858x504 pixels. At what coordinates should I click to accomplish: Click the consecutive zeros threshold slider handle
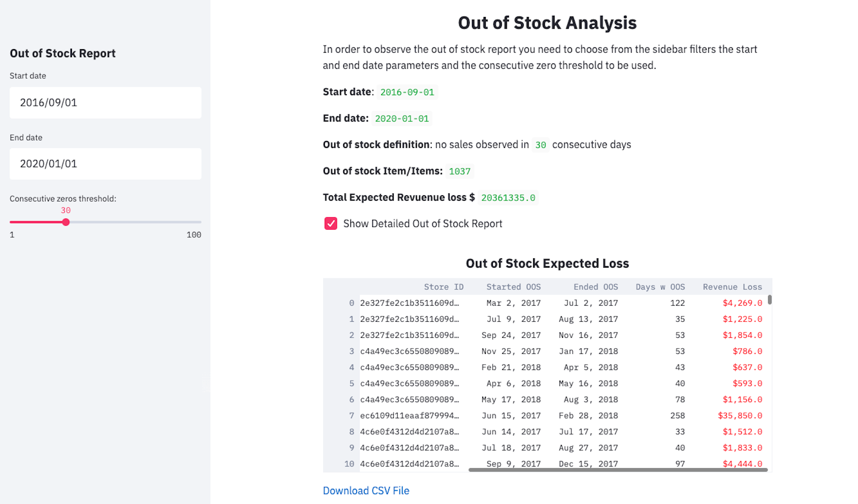point(66,222)
